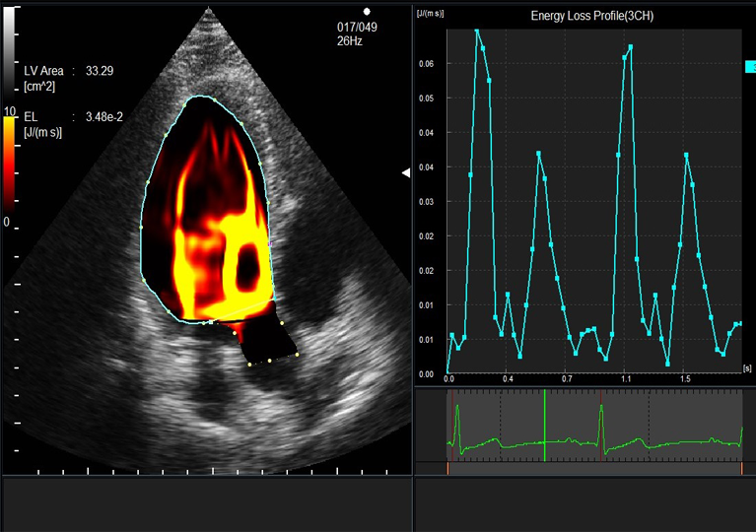Screen dimensions: 756x532
Task: Click the 1.1 x-axis time label
Action: (x=626, y=379)
